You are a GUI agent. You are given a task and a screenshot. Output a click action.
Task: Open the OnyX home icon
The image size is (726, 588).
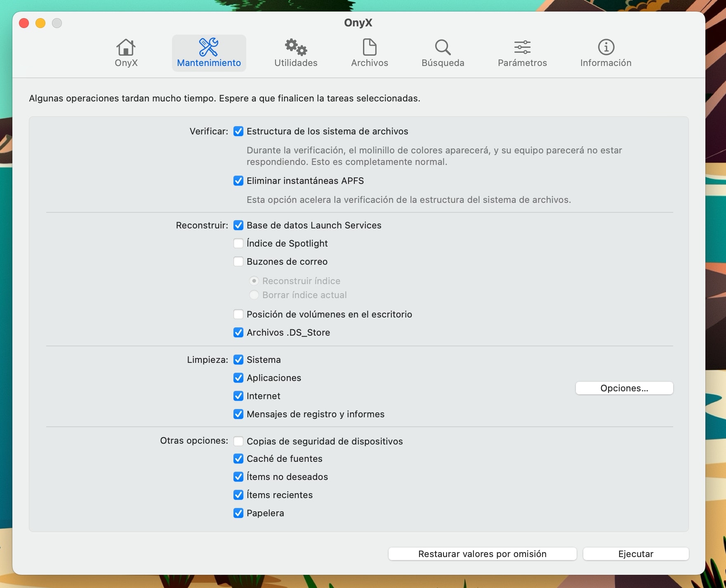[x=126, y=47]
